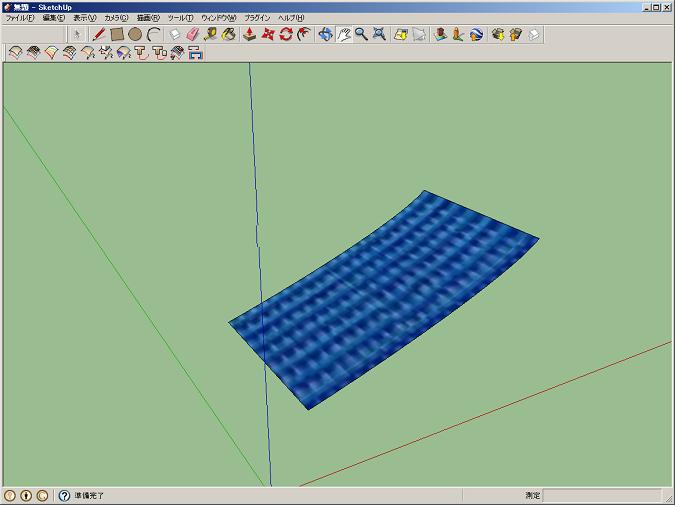Image resolution: width=675 pixels, height=505 pixels.
Task: Open the ウィンドウ(W) menu
Action: tap(218, 18)
